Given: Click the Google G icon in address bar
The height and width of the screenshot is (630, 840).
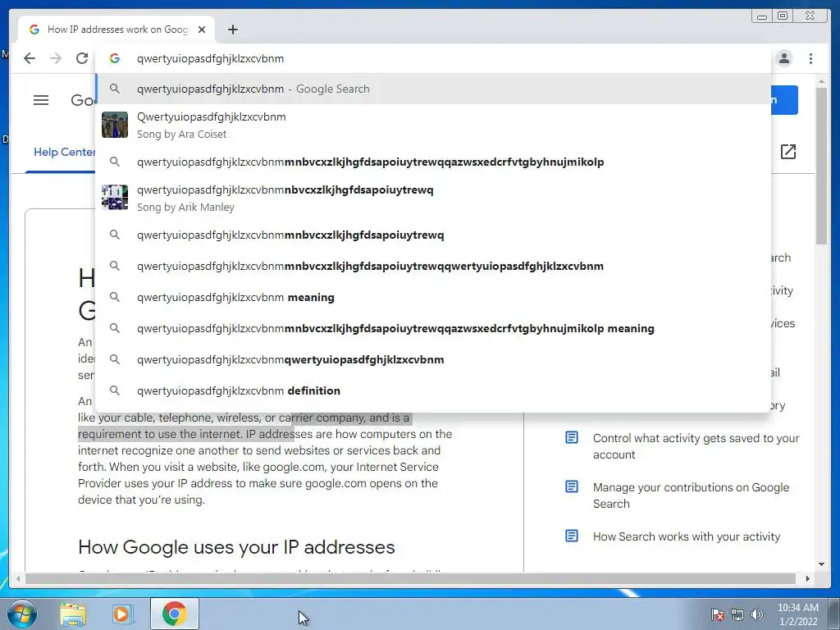Looking at the screenshot, I should (x=115, y=58).
